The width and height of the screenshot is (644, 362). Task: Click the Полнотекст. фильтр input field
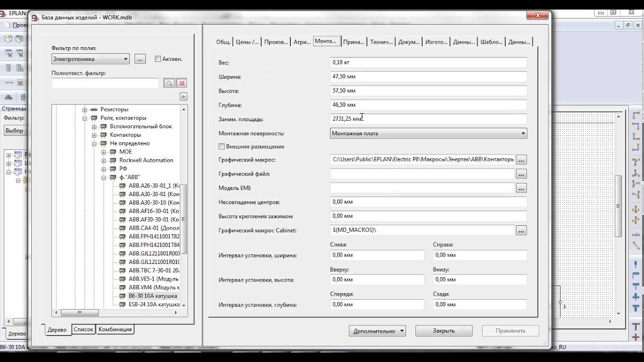pos(105,83)
